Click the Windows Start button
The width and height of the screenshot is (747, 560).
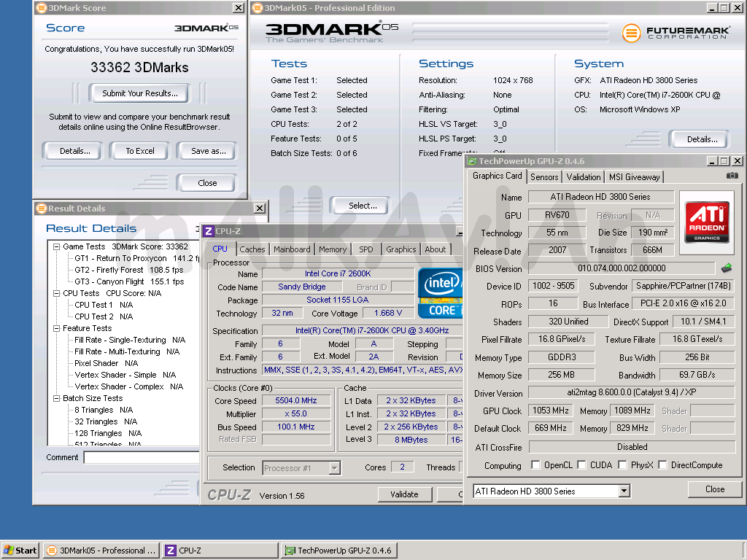click(x=20, y=551)
